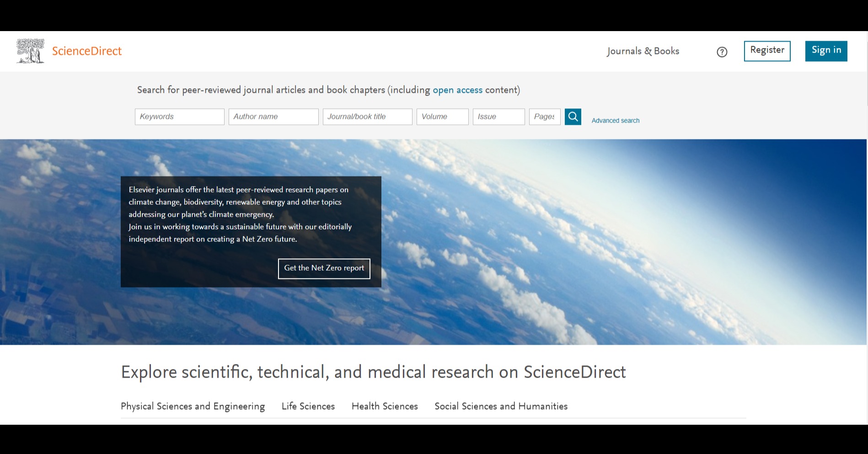This screenshot has width=868, height=454.
Task: Click the Pages input box
Action: (544, 117)
